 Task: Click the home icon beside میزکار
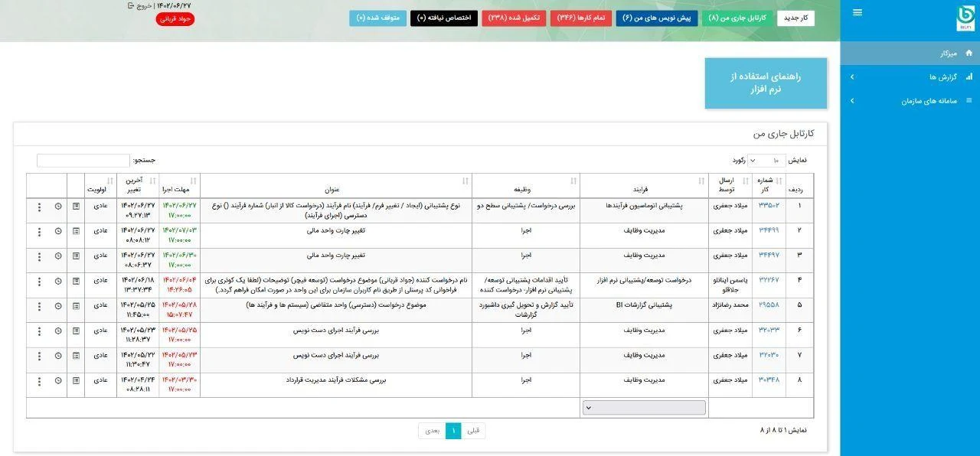[x=969, y=54]
